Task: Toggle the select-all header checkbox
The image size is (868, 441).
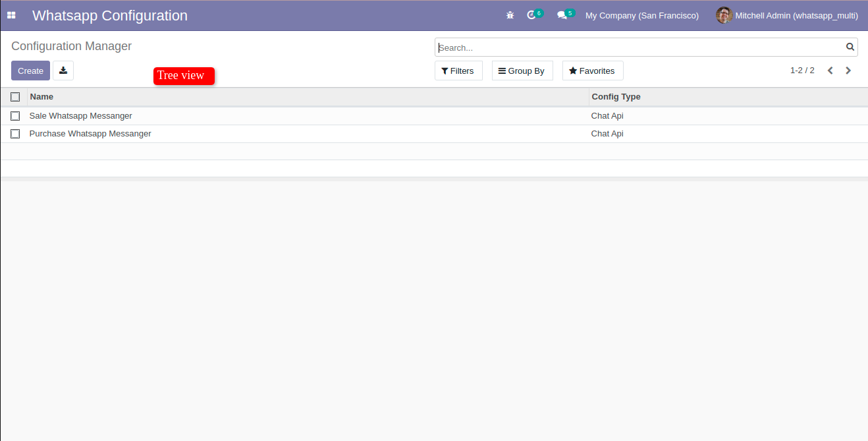Action: (x=15, y=97)
